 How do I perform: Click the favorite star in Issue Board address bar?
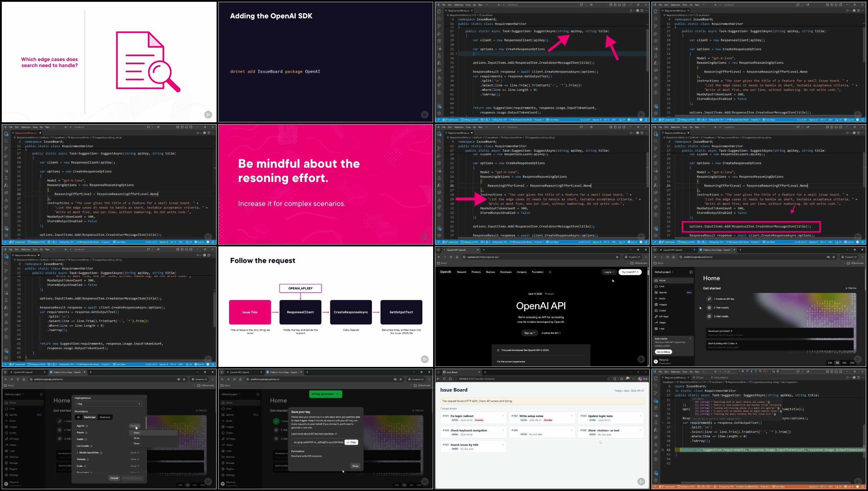608,379
